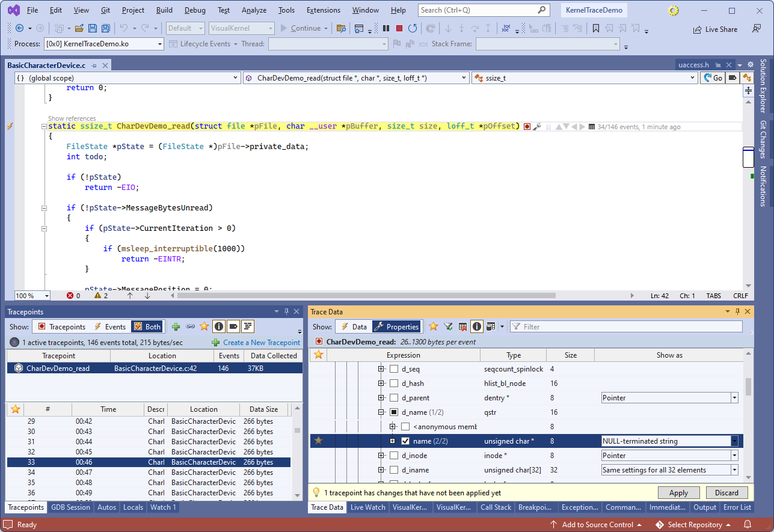Pause execution with Break All button
The height and width of the screenshot is (532, 774).
pyautogui.click(x=386, y=28)
